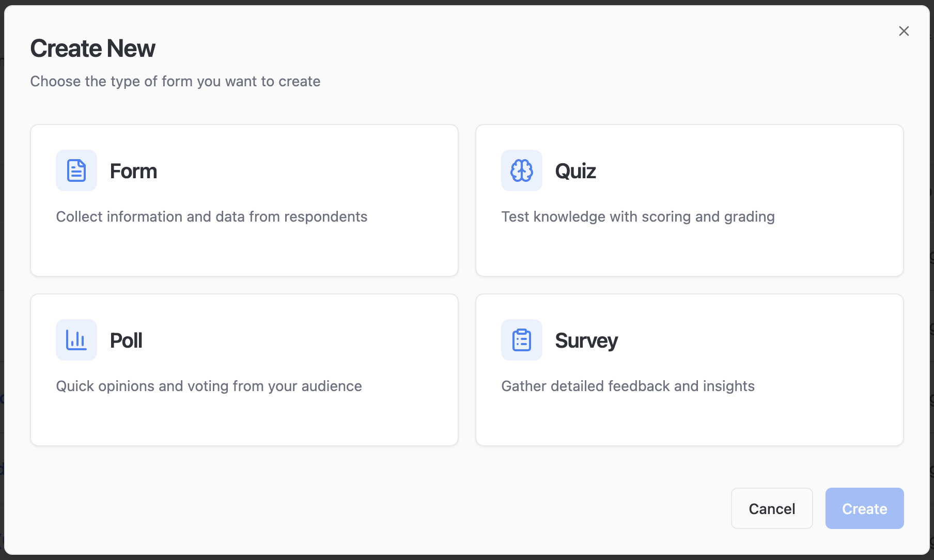The height and width of the screenshot is (560, 934).
Task: Click "Quick opinions and voting" description
Action: click(209, 386)
